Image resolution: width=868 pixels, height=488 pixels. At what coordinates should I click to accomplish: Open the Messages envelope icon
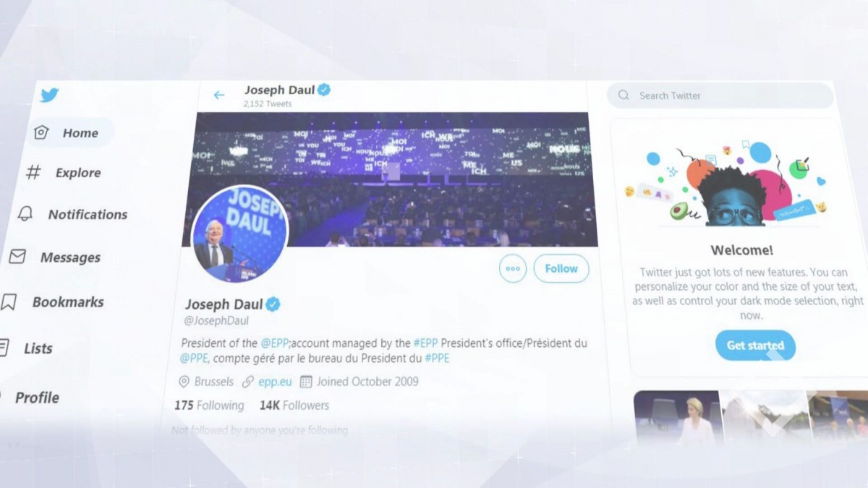17,257
